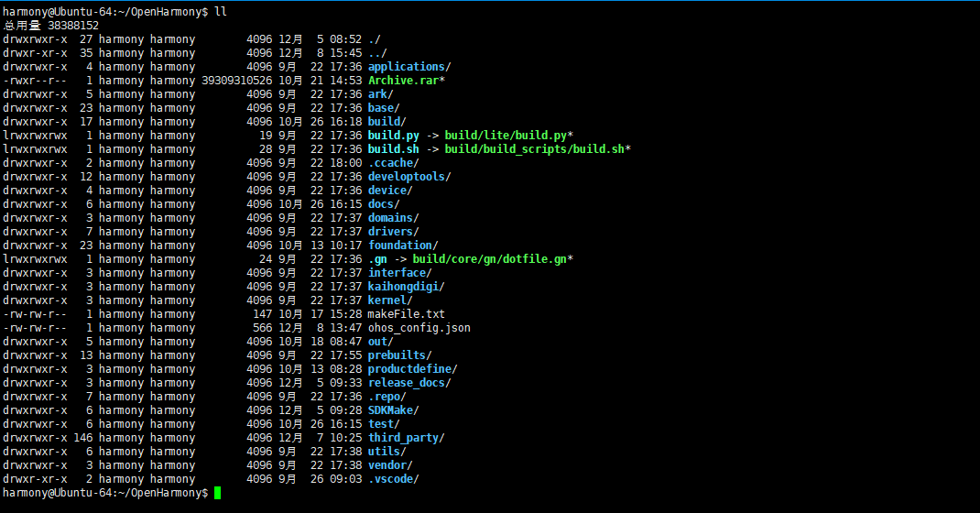Click the applications/ directory name

pyautogui.click(x=407, y=67)
